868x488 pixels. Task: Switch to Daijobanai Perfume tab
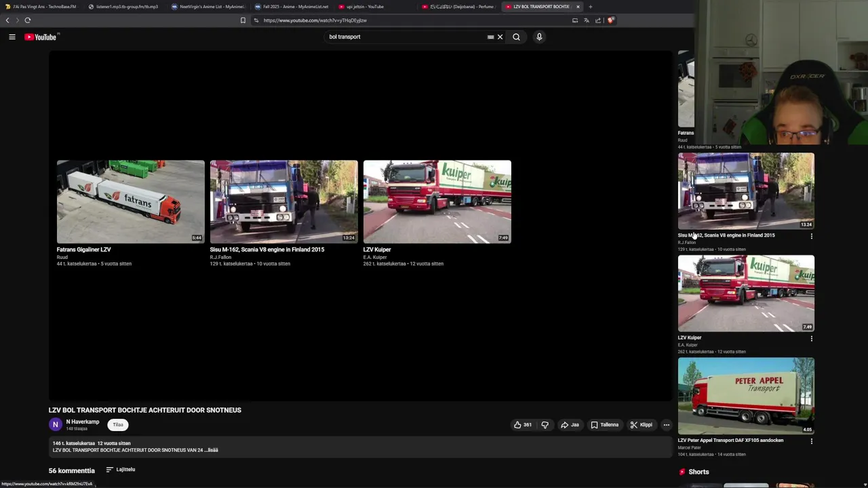point(458,7)
